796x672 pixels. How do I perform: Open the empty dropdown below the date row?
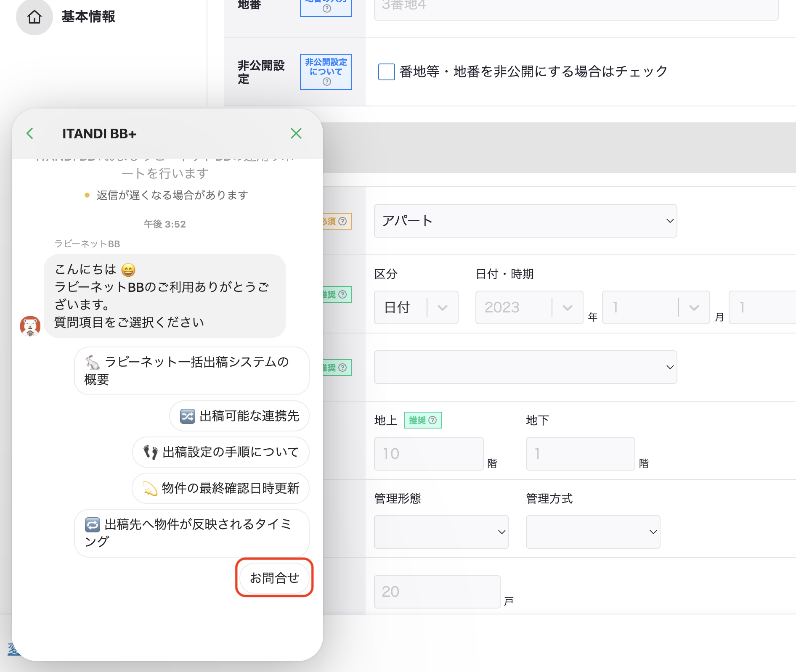tap(525, 367)
